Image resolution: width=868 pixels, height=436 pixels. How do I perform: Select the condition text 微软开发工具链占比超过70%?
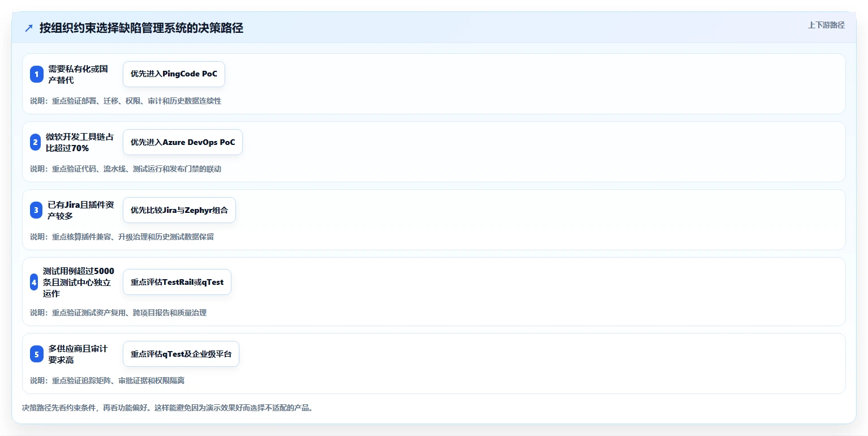point(80,142)
